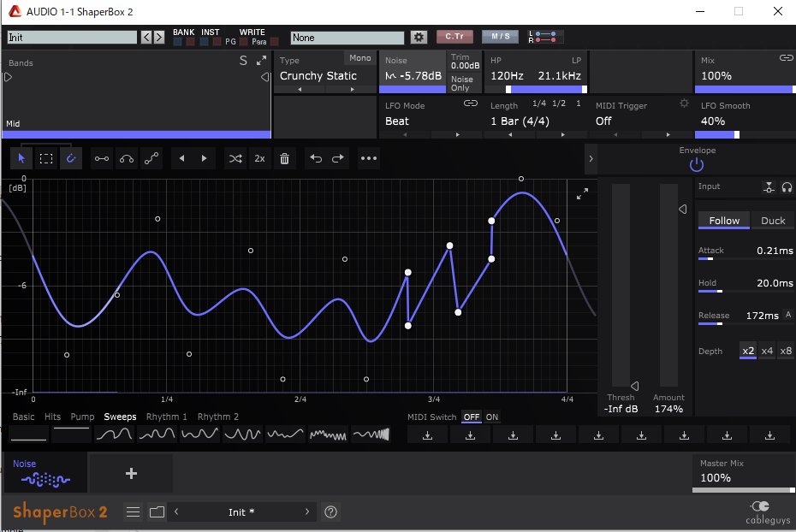
Task: Delete the wave with trash icon
Action: [x=284, y=159]
